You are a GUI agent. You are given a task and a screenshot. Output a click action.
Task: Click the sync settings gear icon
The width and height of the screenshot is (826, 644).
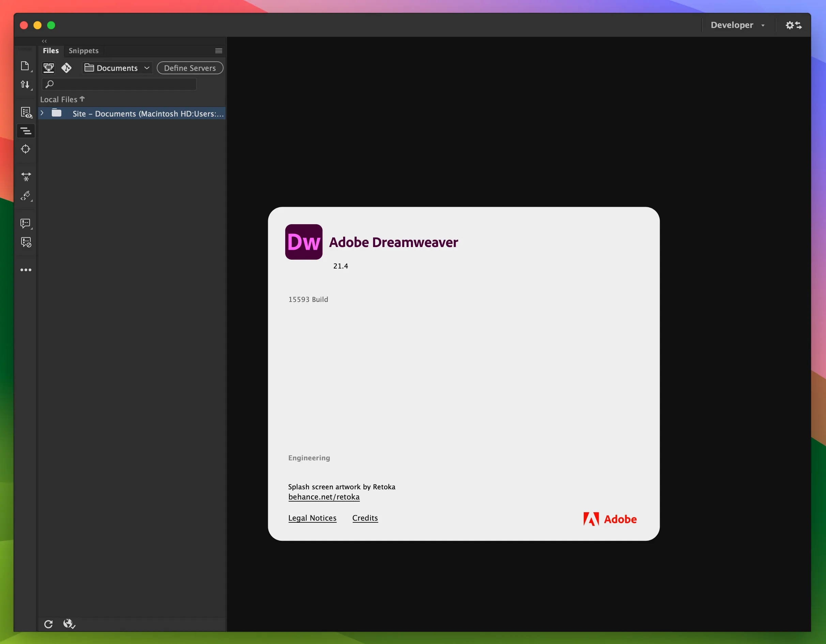point(794,25)
